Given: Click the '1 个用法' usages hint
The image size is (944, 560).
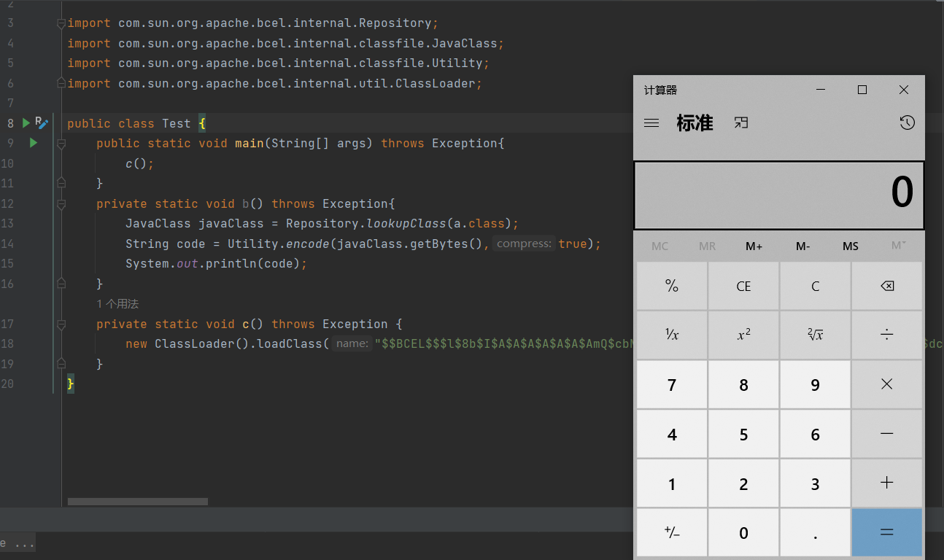Looking at the screenshot, I should (x=117, y=304).
